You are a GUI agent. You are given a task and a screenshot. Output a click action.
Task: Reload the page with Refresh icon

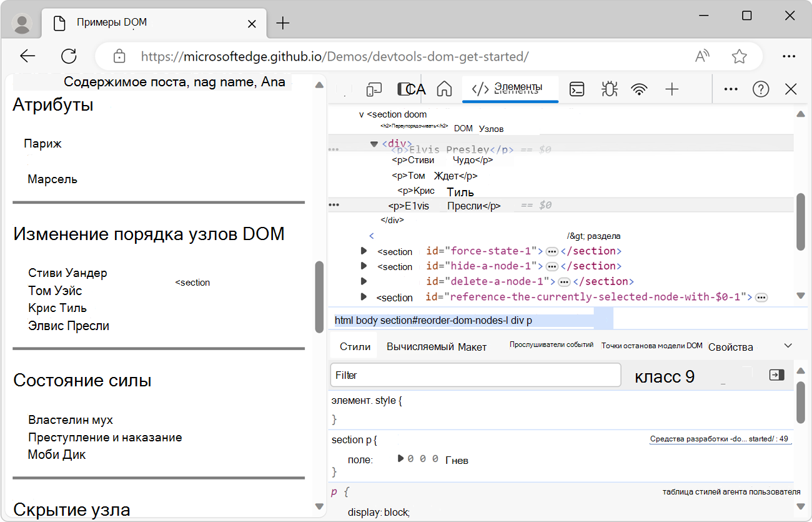(x=69, y=56)
